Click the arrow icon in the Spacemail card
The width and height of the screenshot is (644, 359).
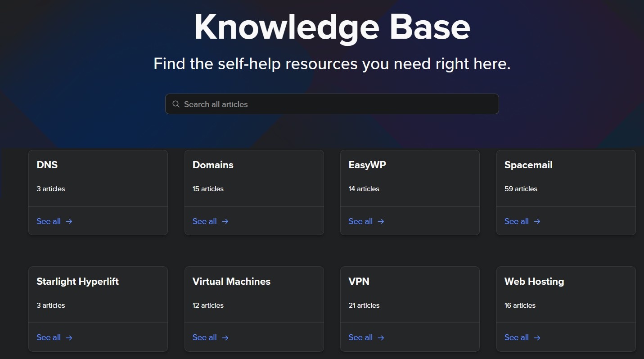pyautogui.click(x=536, y=221)
